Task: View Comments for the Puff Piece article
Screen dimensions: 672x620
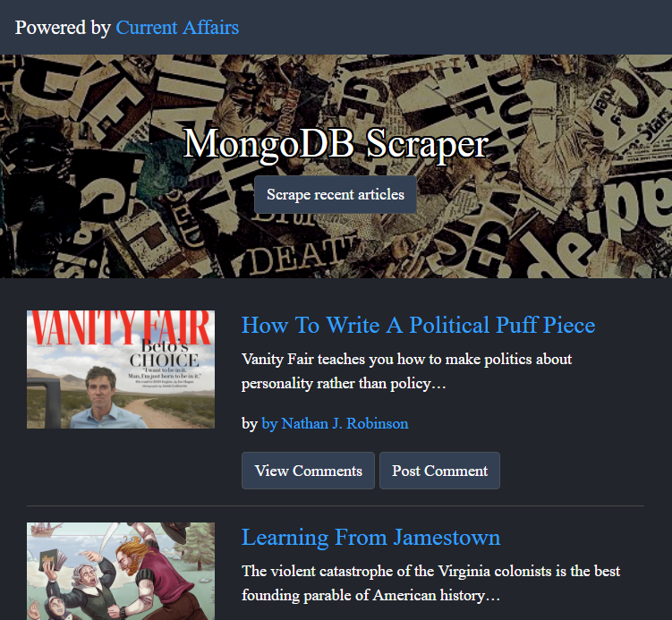Action: [x=308, y=471]
